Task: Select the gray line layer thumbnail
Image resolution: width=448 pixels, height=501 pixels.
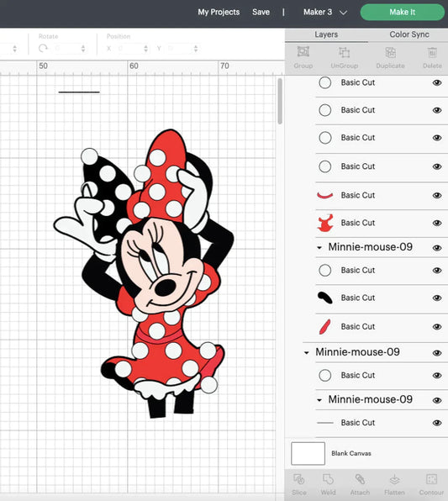Action: pos(325,422)
